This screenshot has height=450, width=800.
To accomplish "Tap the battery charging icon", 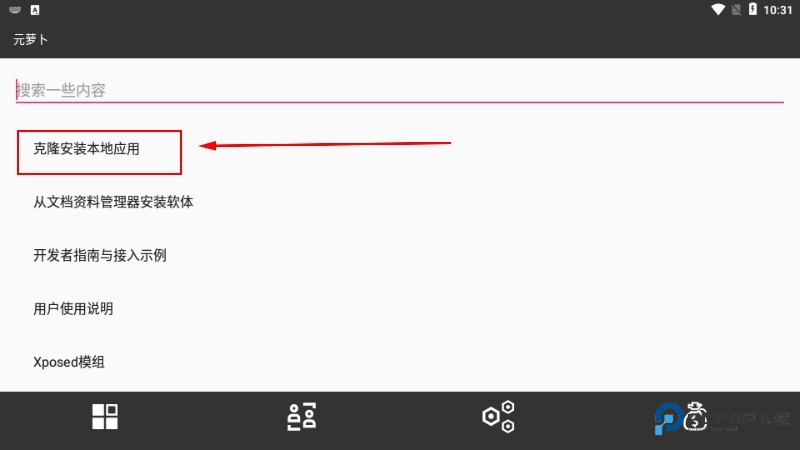I will 753,9.
